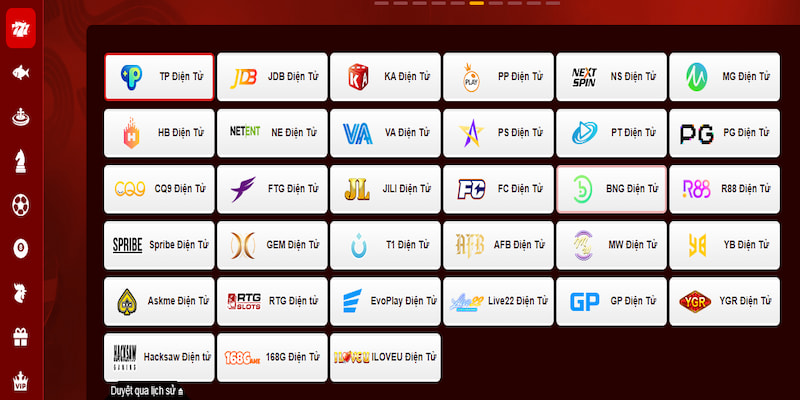
Task: Jump to the first carousel slide indicator
Action: pos(381,3)
